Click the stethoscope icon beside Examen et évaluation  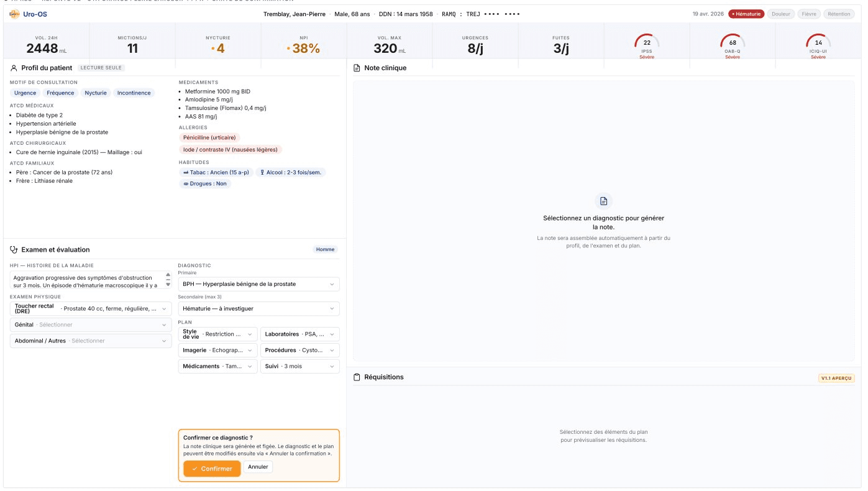[x=14, y=250]
